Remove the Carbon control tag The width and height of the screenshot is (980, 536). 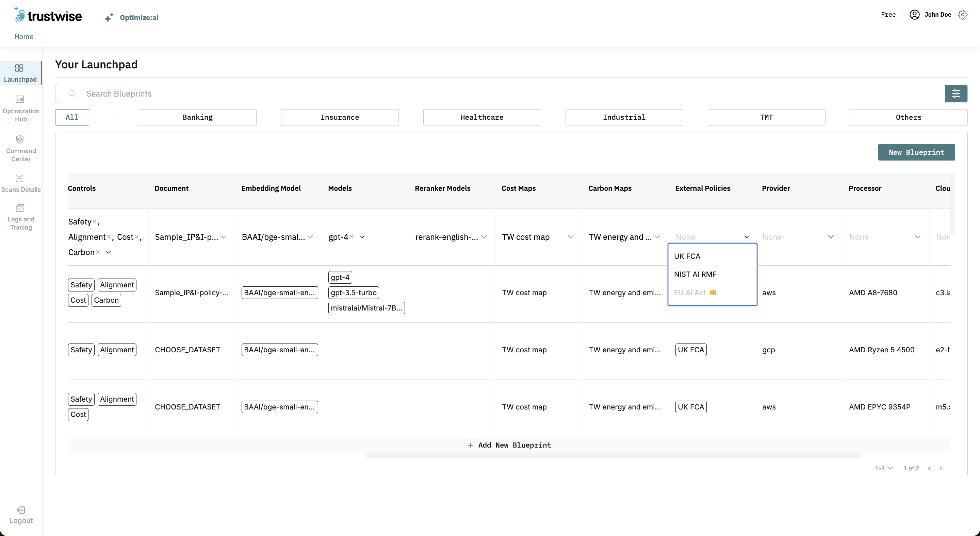[98, 252]
